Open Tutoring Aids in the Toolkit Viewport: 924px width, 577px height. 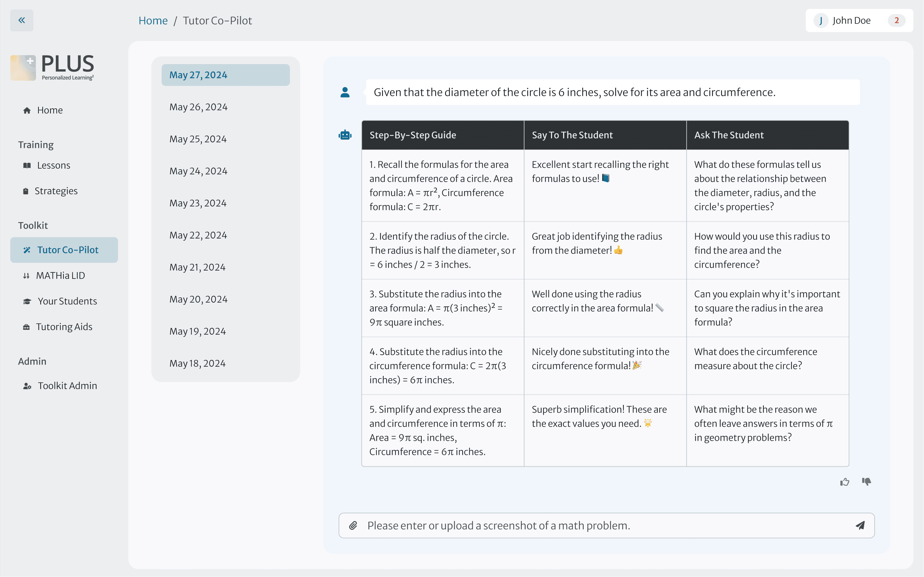point(64,327)
